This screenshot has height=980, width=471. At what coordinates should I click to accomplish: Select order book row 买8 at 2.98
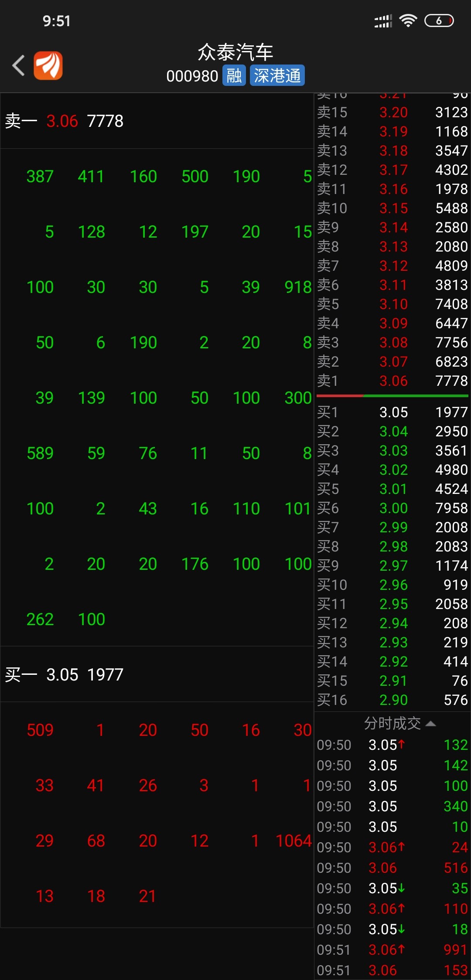coord(392,546)
